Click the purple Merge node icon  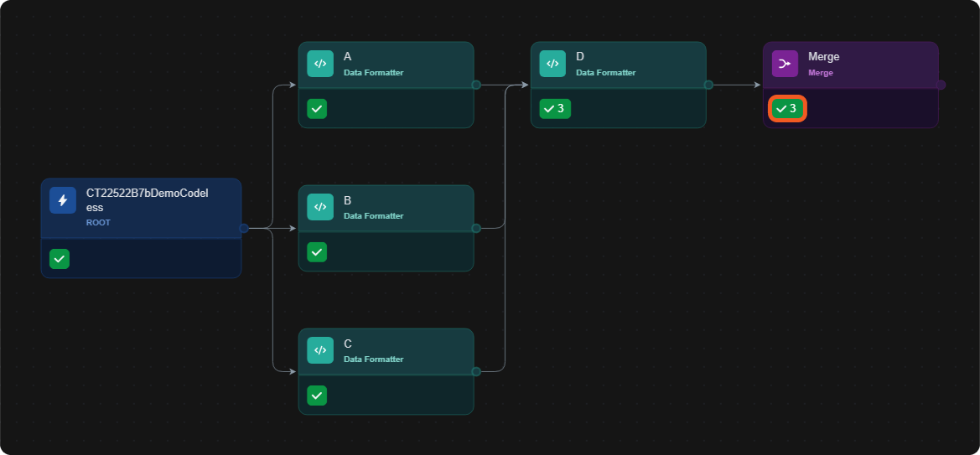785,64
